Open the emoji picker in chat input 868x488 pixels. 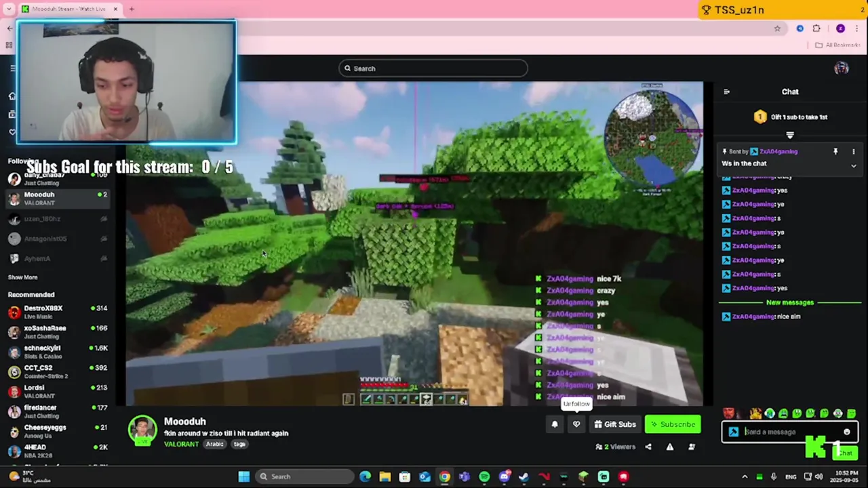[x=847, y=432]
